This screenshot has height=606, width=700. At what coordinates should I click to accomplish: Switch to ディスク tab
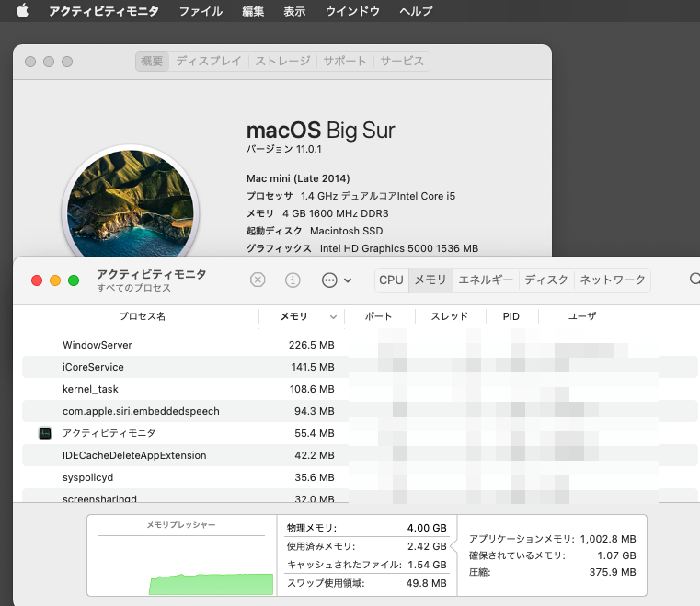[546, 280]
